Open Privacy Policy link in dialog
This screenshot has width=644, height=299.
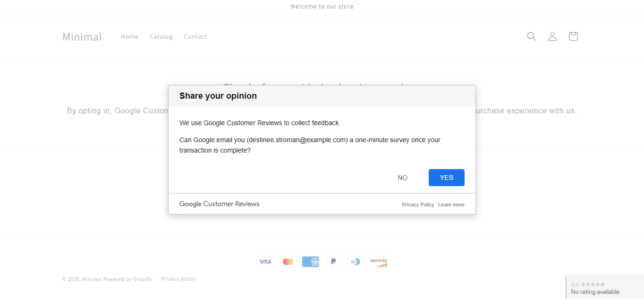click(418, 205)
